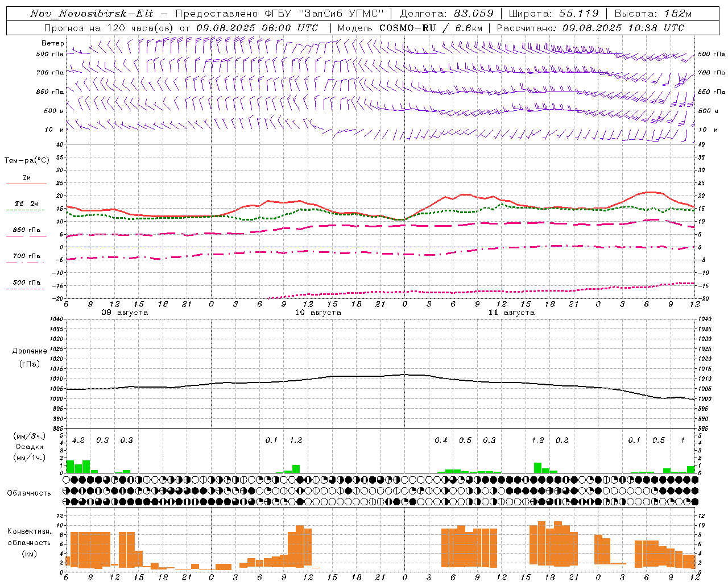Click the 1.2 precipitation amount
The height and width of the screenshot is (582, 728).
pos(296,440)
